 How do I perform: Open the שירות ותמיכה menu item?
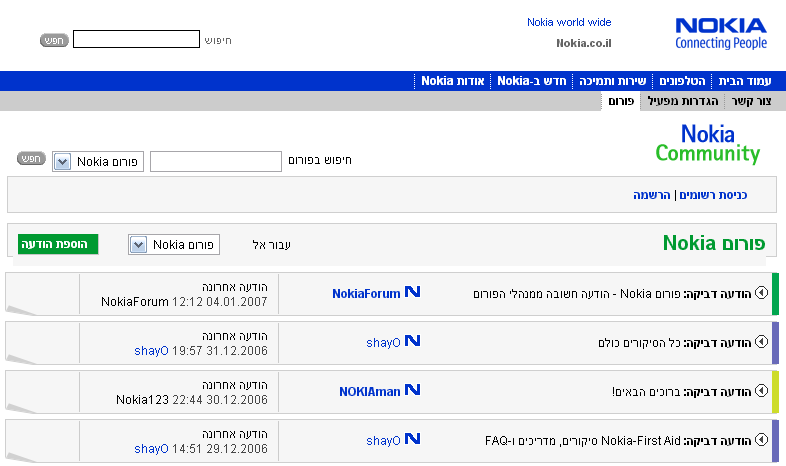pyautogui.click(x=613, y=81)
